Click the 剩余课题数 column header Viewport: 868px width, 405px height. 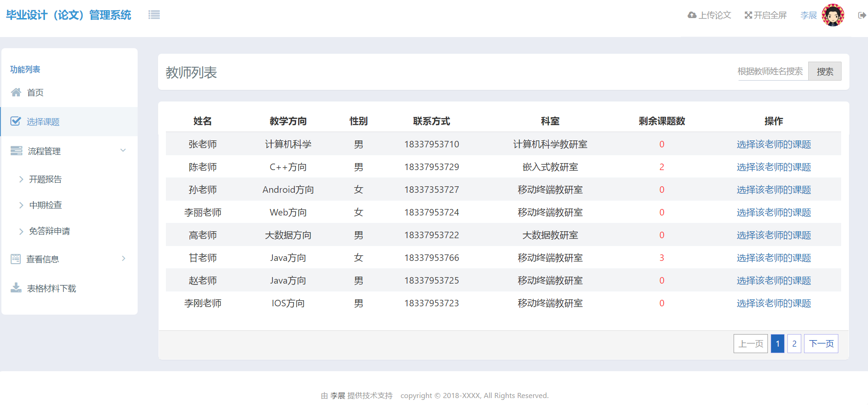click(x=662, y=121)
